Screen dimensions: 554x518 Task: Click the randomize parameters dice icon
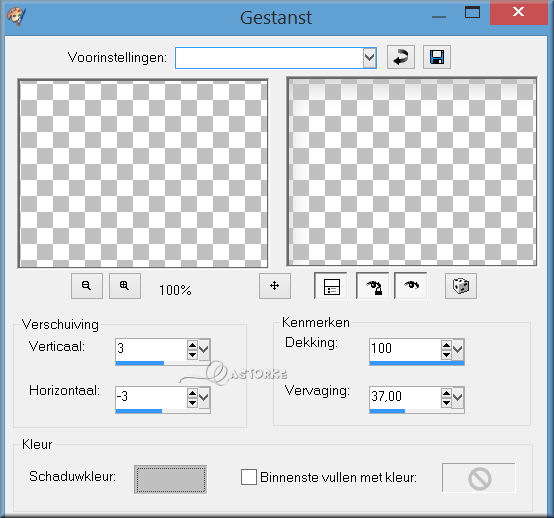pos(461,286)
